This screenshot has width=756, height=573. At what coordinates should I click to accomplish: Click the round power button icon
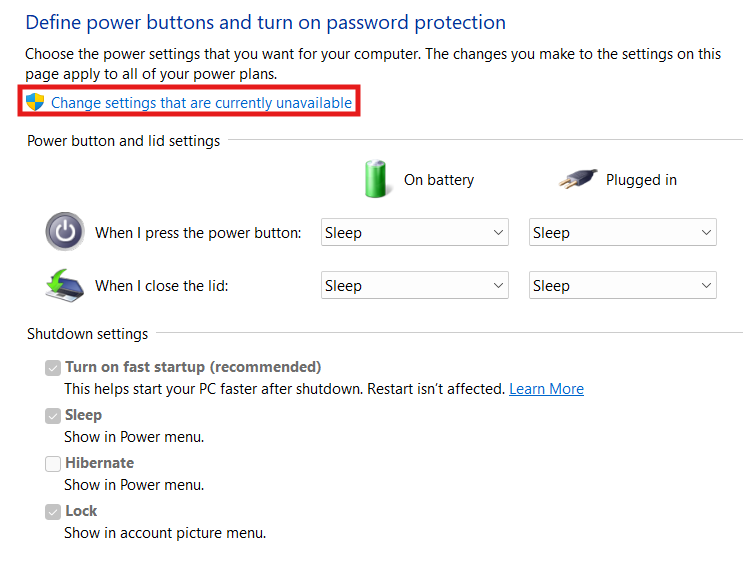(65, 232)
